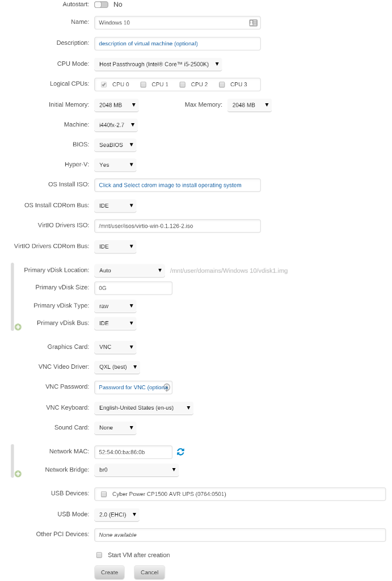
Task: Expand the Network Bridge dropdown
Action: (x=136, y=470)
